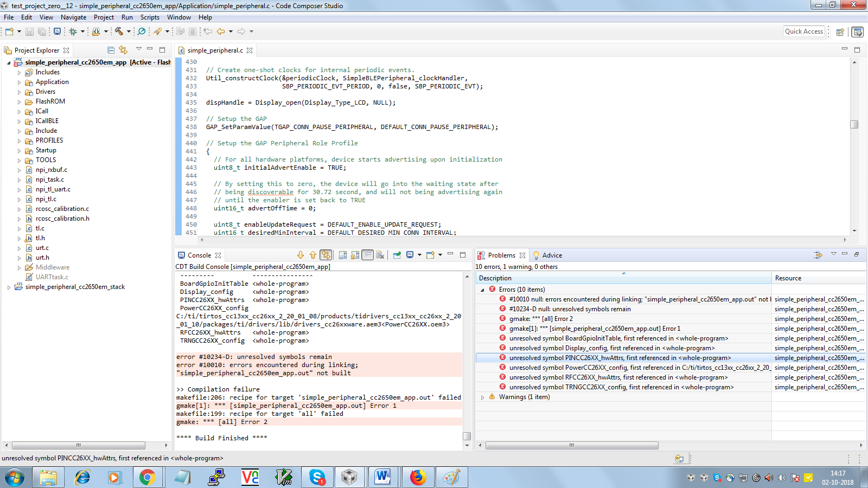The height and width of the screenshot is (488, 868).
Task: Click the editor vertical scrollbar thumb
Action: 854,124
